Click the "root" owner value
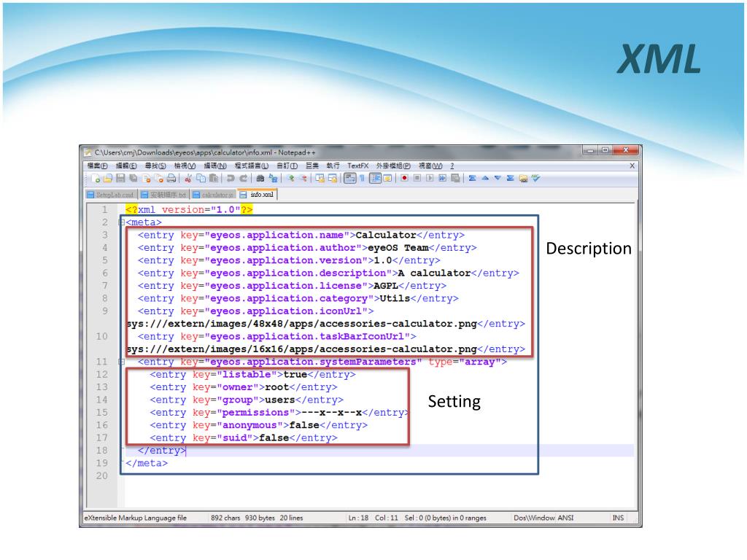Viewport: 747px width, 560px height. tap(276, 388)
